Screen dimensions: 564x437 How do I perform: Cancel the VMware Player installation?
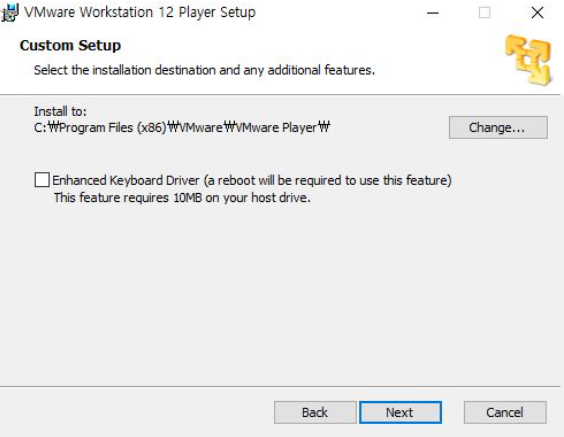click(505, 412)
